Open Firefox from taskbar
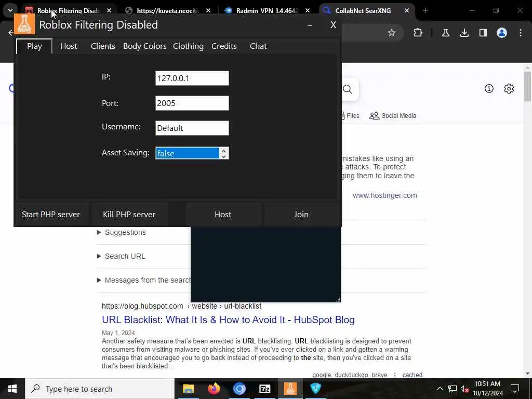The width and height of the screenshot is (532, 399). [214, 389]
